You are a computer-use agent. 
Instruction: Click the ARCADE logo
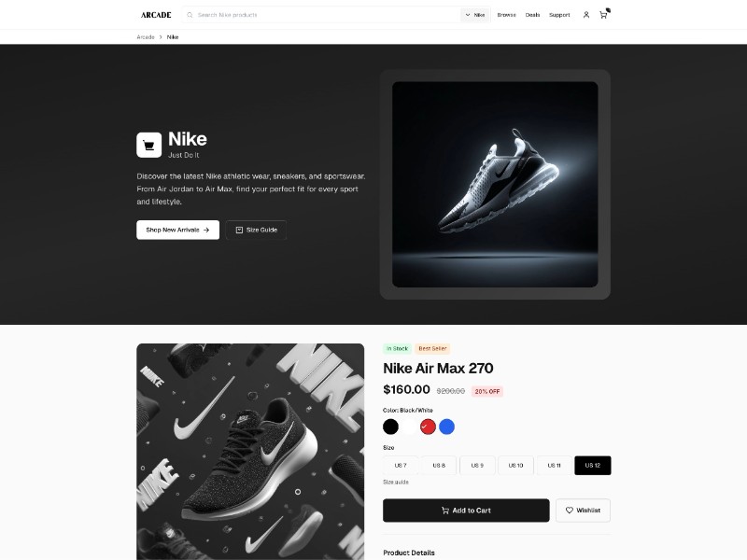point(156,15)
